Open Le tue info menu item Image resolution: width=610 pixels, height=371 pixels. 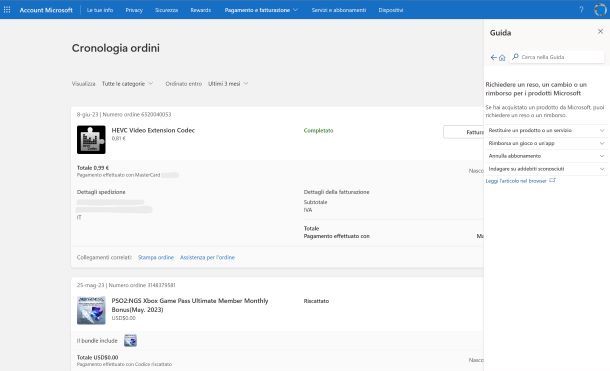click(100, 10)
